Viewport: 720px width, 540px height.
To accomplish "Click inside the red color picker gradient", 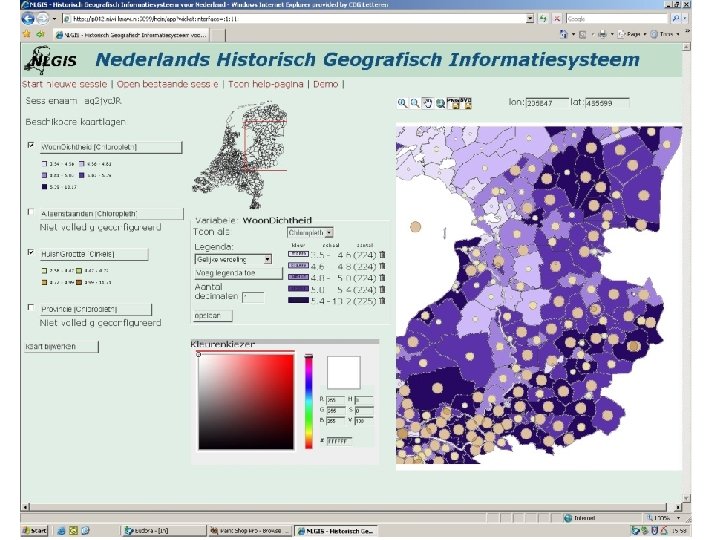I will [x=245, y=400].
